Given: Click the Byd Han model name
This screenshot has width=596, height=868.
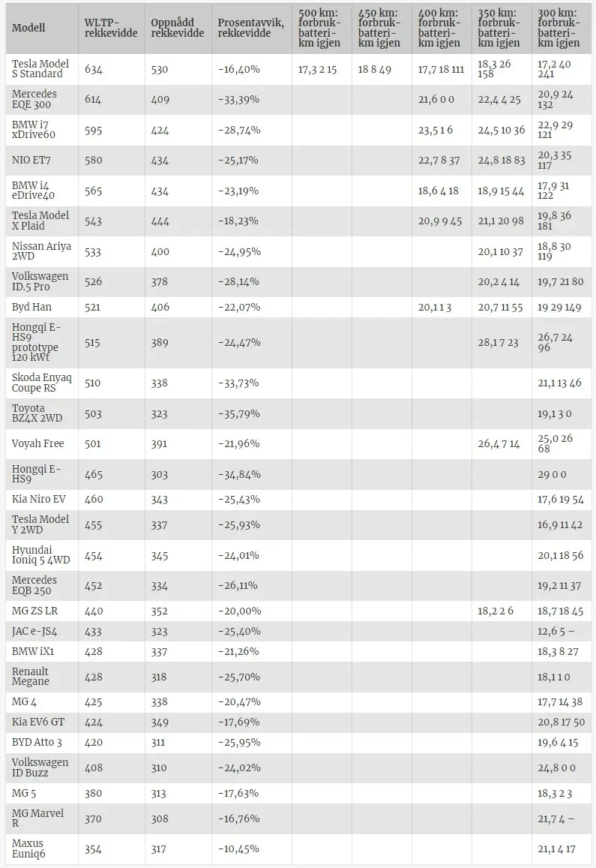Looking at the screenshot, I should point(31,307).
